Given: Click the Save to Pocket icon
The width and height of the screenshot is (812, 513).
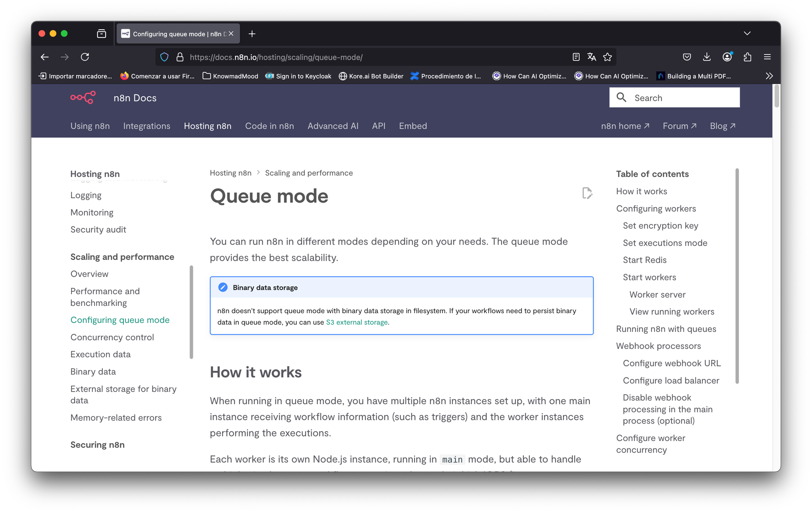Looking at the screenshot, I should tap(687, 57).
